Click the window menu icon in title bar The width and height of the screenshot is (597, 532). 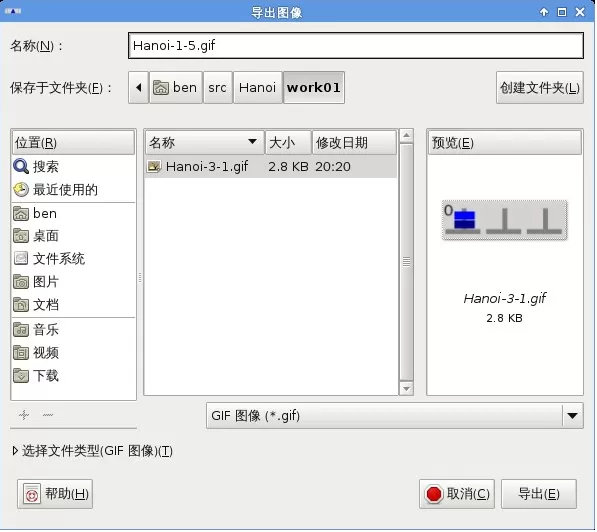tap(13, 11)
